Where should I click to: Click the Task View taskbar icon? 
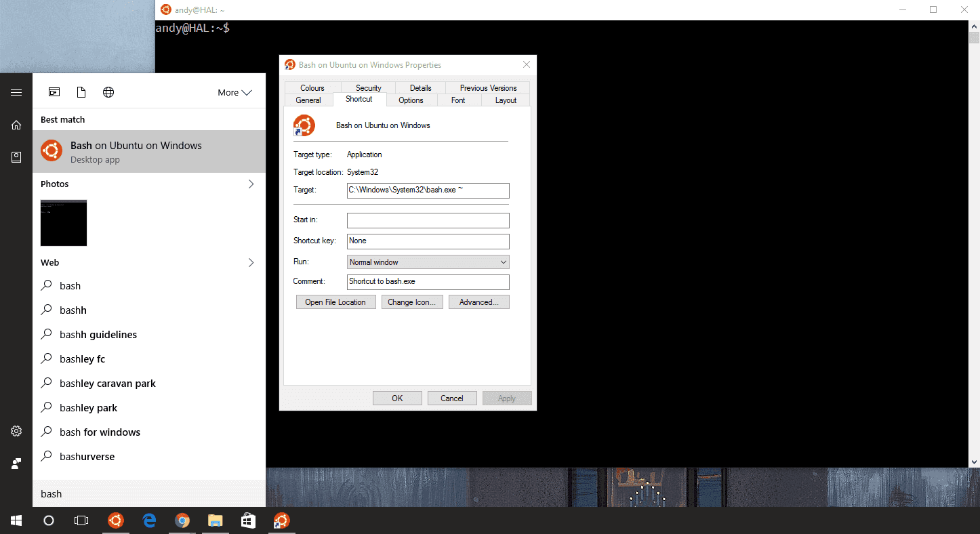[81, 520]
